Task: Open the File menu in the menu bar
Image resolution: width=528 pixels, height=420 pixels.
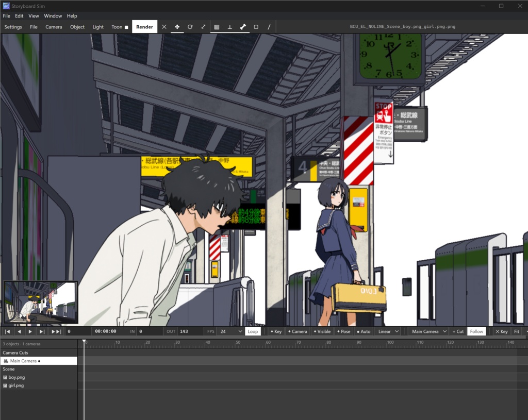Action: click(6, 16)
